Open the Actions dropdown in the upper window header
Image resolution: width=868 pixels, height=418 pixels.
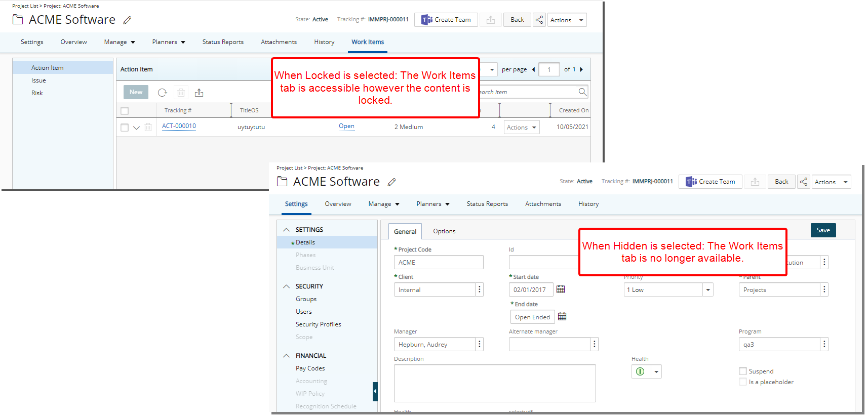pyautogui.click(x=567, y=20)
